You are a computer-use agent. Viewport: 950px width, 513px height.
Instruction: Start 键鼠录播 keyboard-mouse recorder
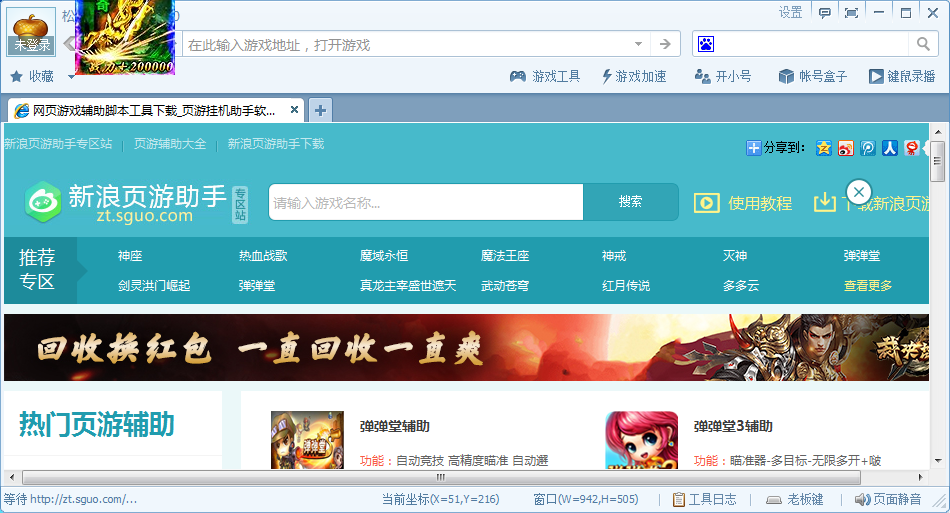pos(901,76)
